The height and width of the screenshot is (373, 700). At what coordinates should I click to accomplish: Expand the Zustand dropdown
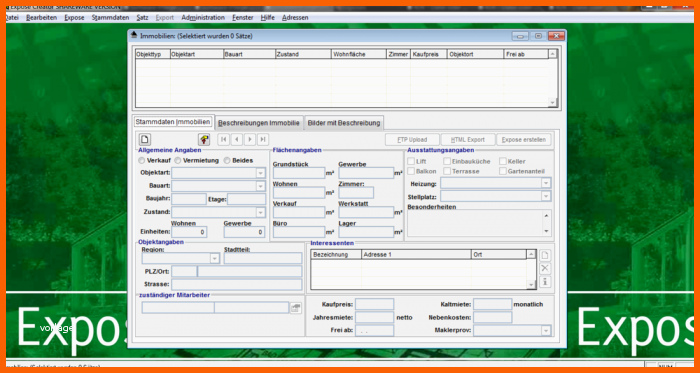(261, 212)
